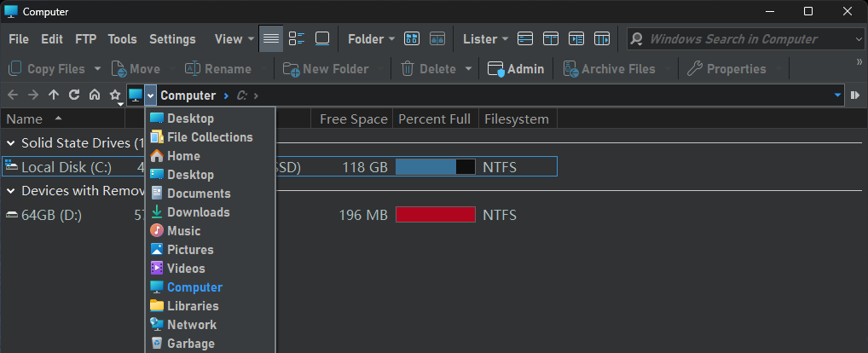Viewport: 868px width, 353px height.
Task: Open the FTP menu
Action: point(85,39)
